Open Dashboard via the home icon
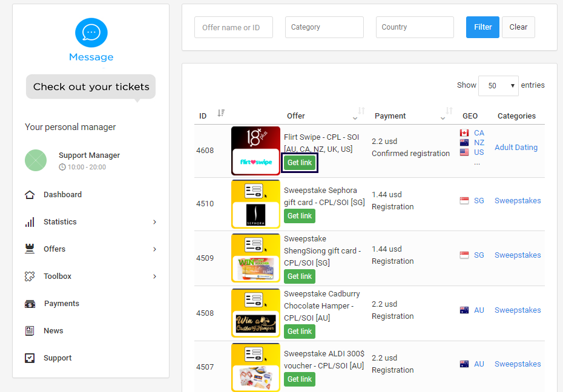 [x=30, y=195]
